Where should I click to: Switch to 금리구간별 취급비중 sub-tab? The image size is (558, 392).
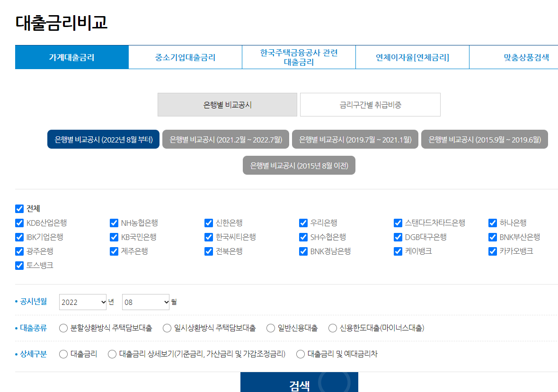(370, 105)
